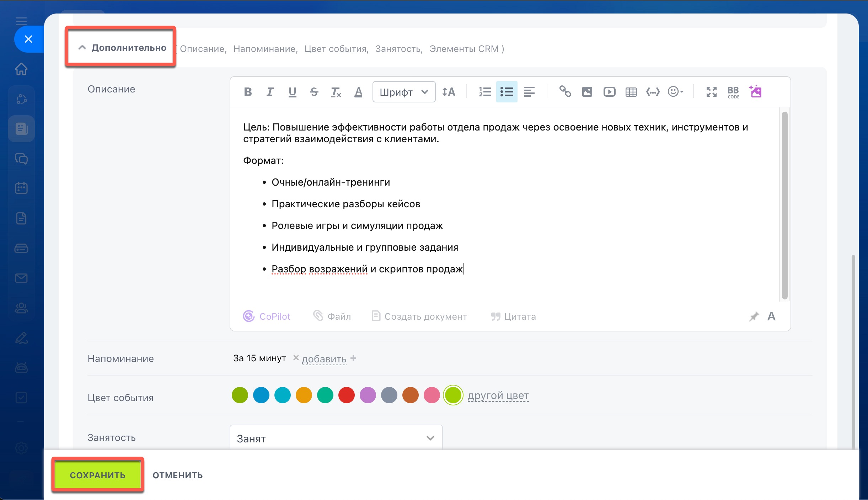This screenshot has width=868, height=500.
Task: Cancel editing with ОТМЕНИТЬ
Action: pyautogui.click(x=178, y=475)
